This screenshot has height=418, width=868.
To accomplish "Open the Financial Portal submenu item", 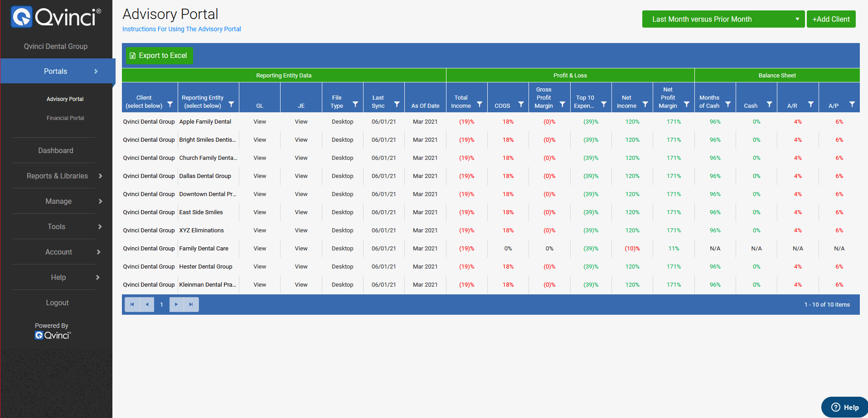I will point(65,118).
